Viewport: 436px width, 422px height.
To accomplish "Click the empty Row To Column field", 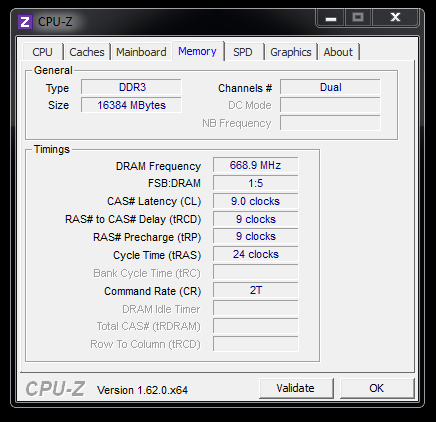I will click(256, 344).
